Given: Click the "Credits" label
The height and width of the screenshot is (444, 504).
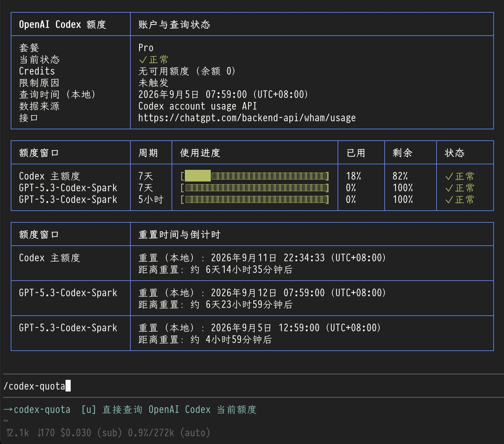Looking at the screenshot, I should (x=37, y=71).
